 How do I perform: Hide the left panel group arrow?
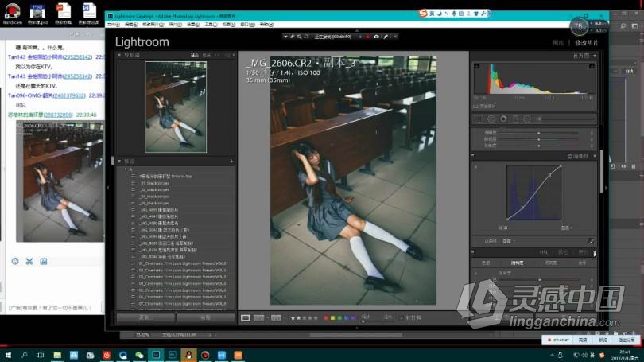click(x=108, y=188)
